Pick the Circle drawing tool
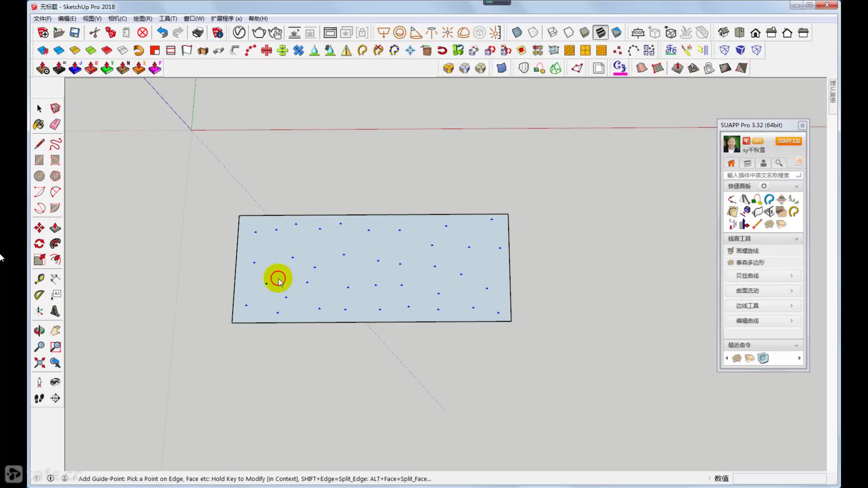Image resolution: width=868 pixels, height=488 pixels. [39, 176]
